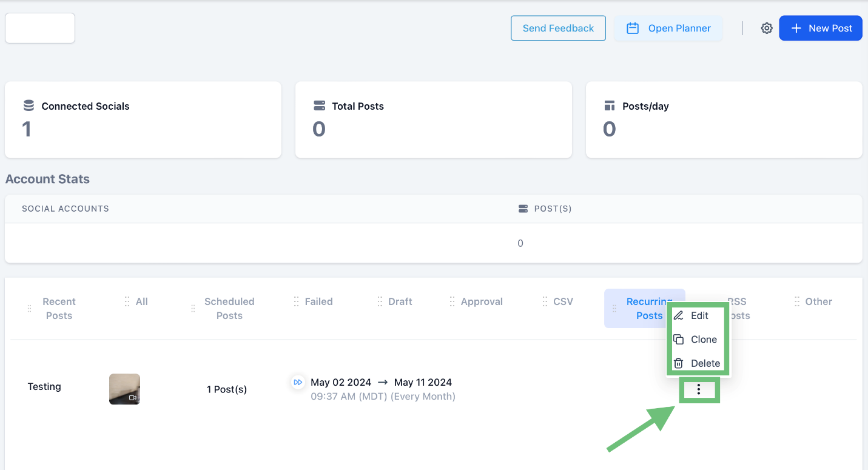Click the May 11 2024 end date
868x470 pixels.
(423, 382)
